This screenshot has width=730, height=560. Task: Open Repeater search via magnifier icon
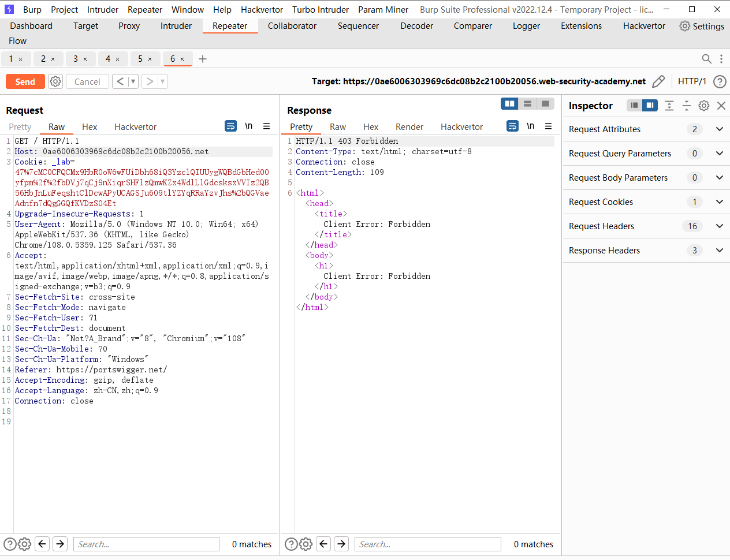pyautogui.click(x=706, y=59)
